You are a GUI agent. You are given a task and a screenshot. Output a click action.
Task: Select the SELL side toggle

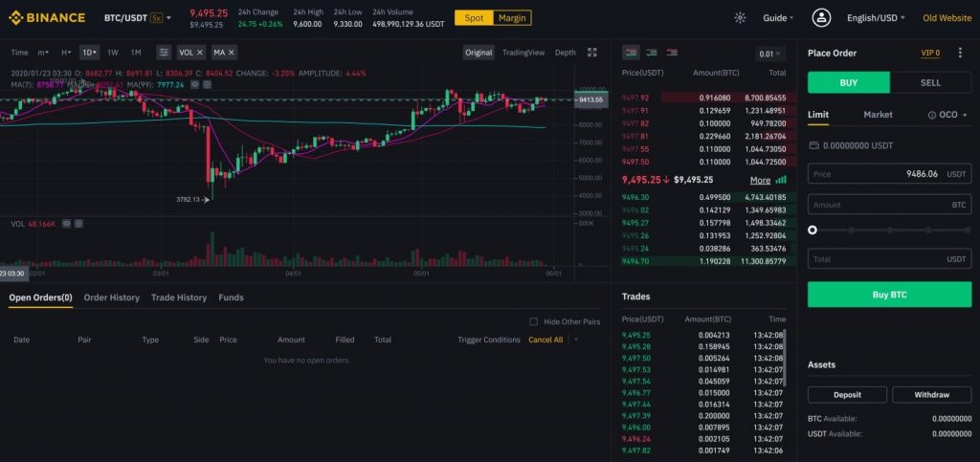pyautogui.click(x=930, y=82)
